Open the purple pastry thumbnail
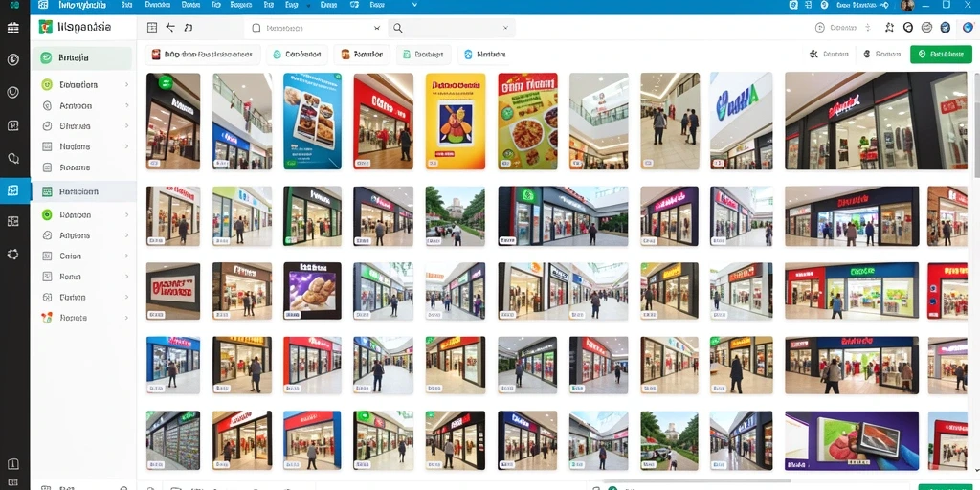This screenshot has height=490, width=980. tap(313, 291)
